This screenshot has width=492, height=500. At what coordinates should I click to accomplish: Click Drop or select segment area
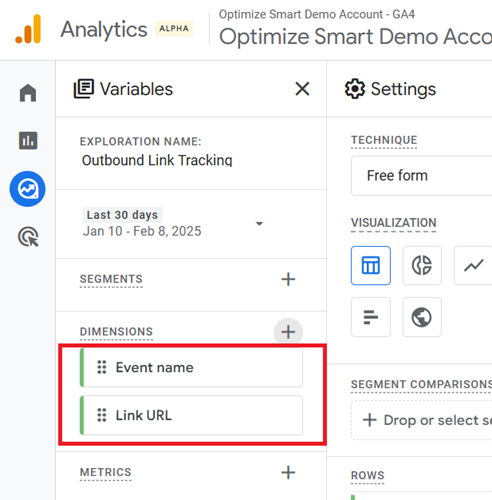tap(422, 420)
